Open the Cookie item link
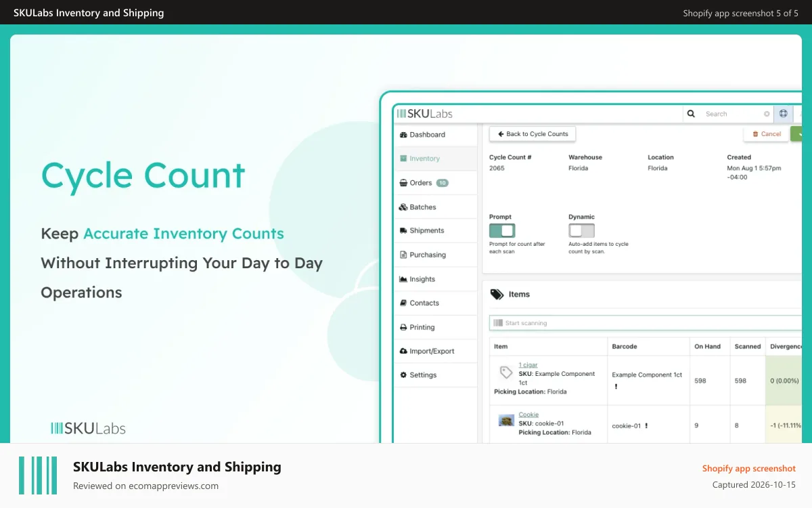Viewport: 812px width, 508px height. (529, 415)
